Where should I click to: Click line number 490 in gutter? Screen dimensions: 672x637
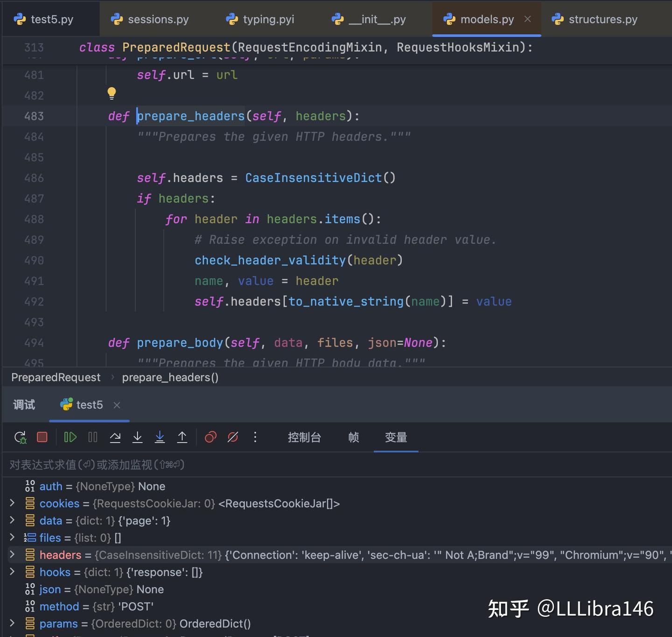34,260
